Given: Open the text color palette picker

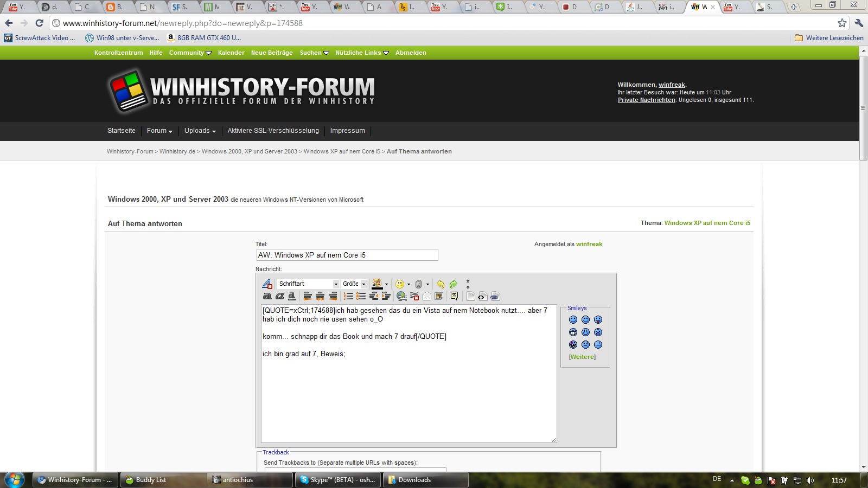Looking at the screenshot, I should pos(386,284).
